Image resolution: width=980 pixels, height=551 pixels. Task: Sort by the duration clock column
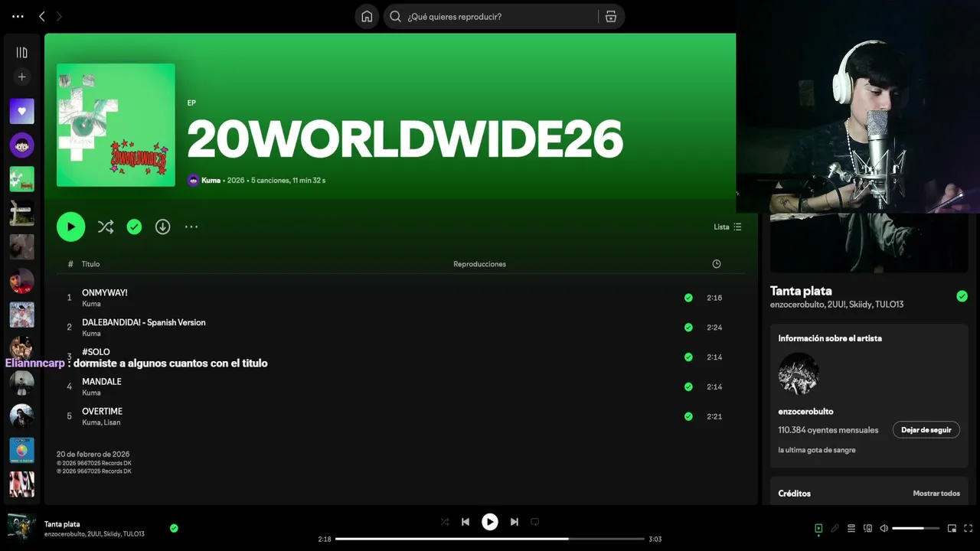(x=717, y=264)
